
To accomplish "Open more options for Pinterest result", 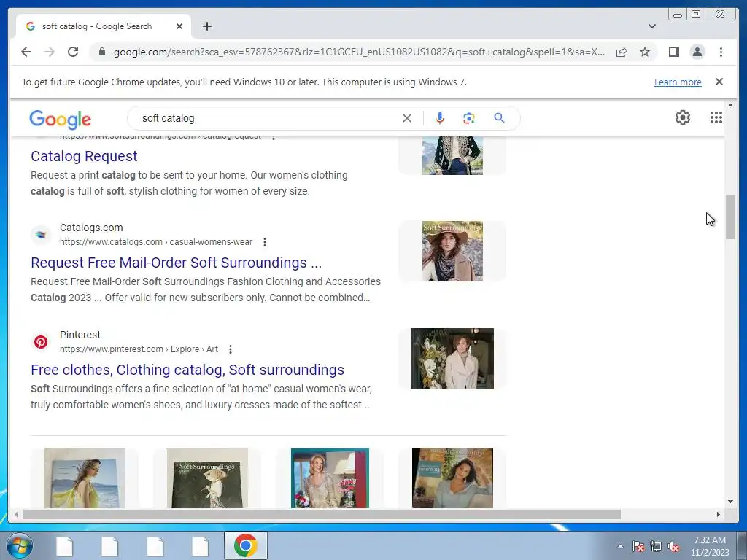I will [230, 349].
